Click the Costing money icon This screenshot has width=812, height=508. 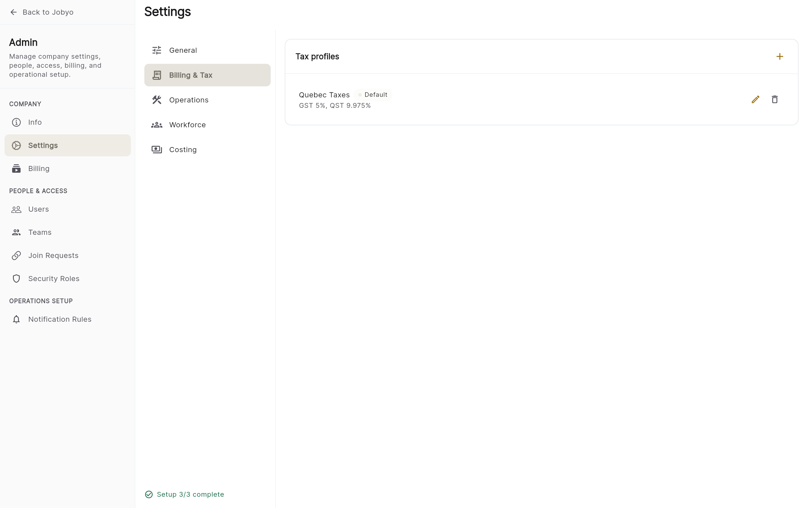pos(157,150)
